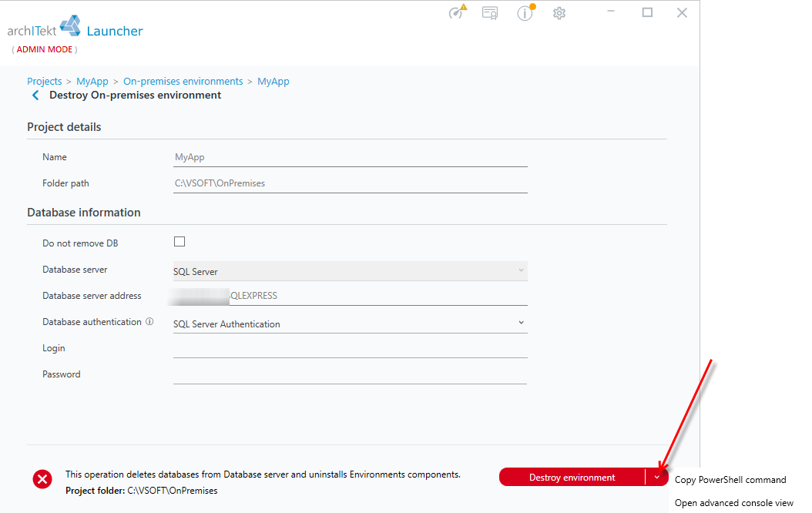Viewport: 812px width, 513px height.
Task: Click into the Login field
Action: (x=350, y=348)
